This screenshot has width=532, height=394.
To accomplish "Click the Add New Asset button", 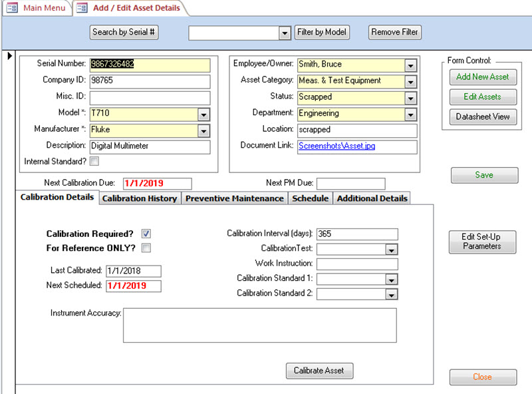I will [482, 77].
